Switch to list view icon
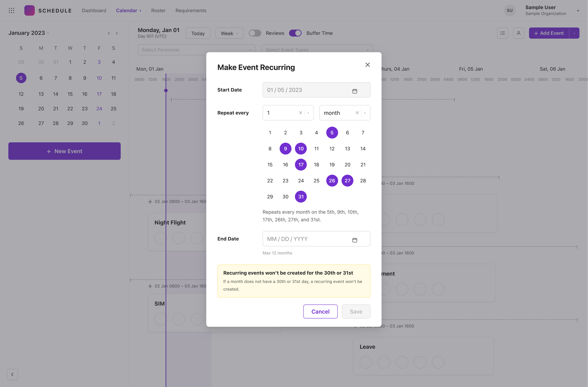 502,33
